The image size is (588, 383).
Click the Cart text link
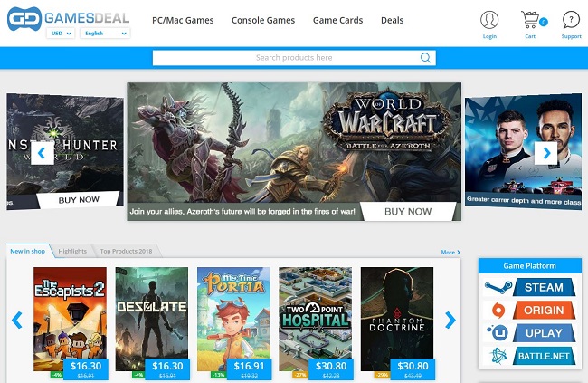tap(530, 36)
